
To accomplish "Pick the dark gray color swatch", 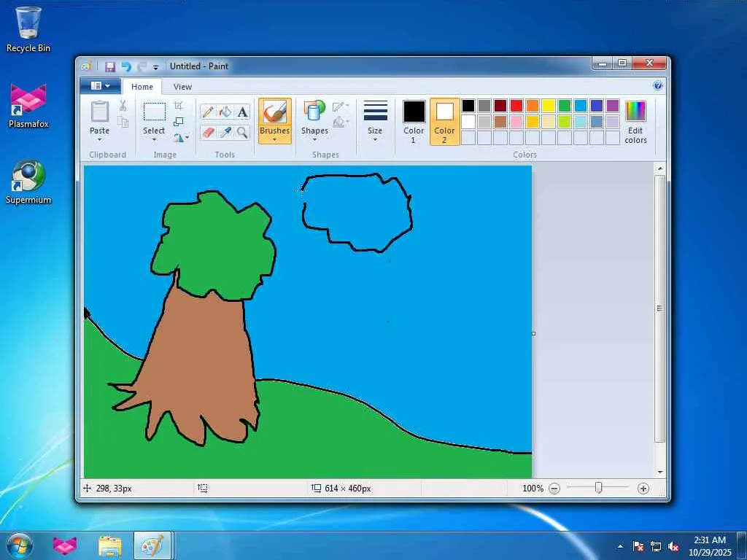I will tap(484, 106).
